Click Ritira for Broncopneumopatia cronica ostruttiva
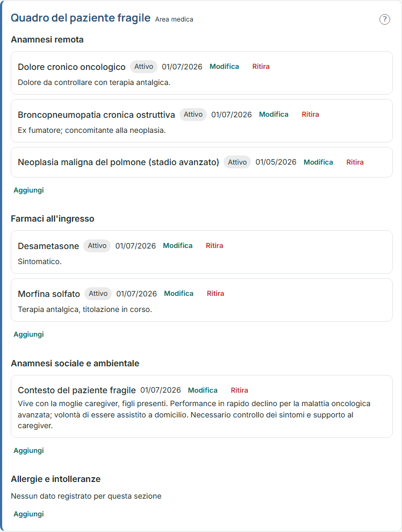Viewport: 402px width, 532px height. (310, 115)
